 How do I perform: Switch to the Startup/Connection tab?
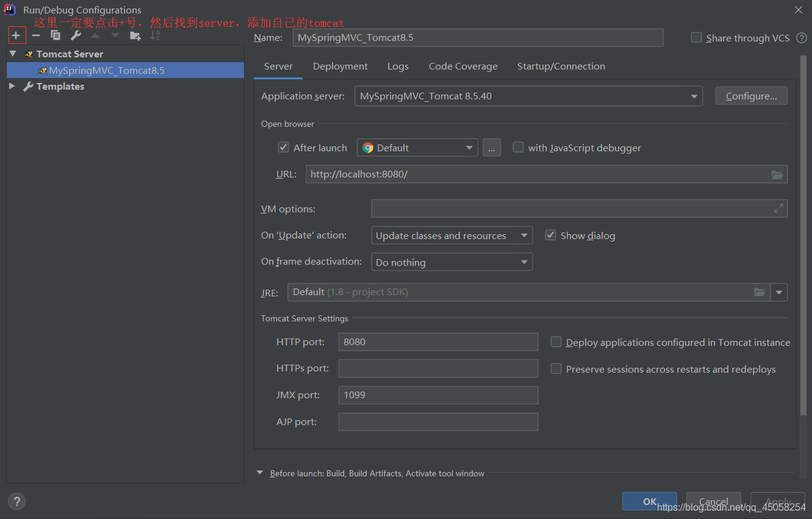[561, 66]
